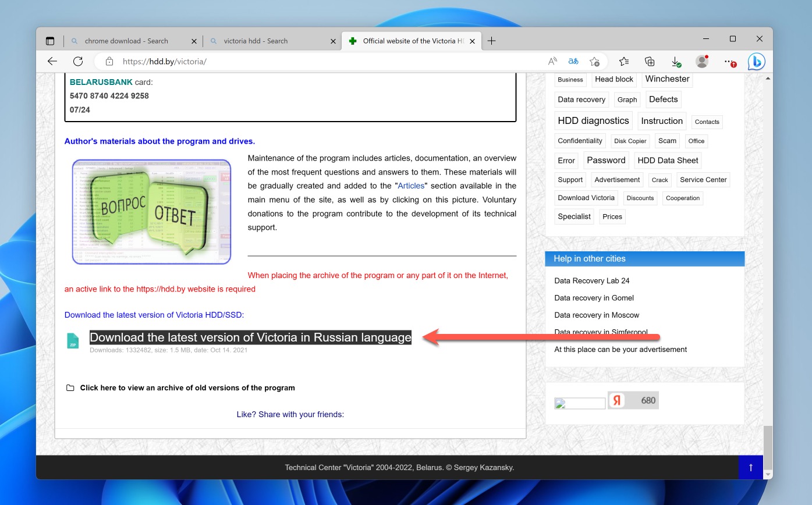This screenshot has width=812, height=505.
Task: Open the Cooperation tag
Action: pos(683,198)
